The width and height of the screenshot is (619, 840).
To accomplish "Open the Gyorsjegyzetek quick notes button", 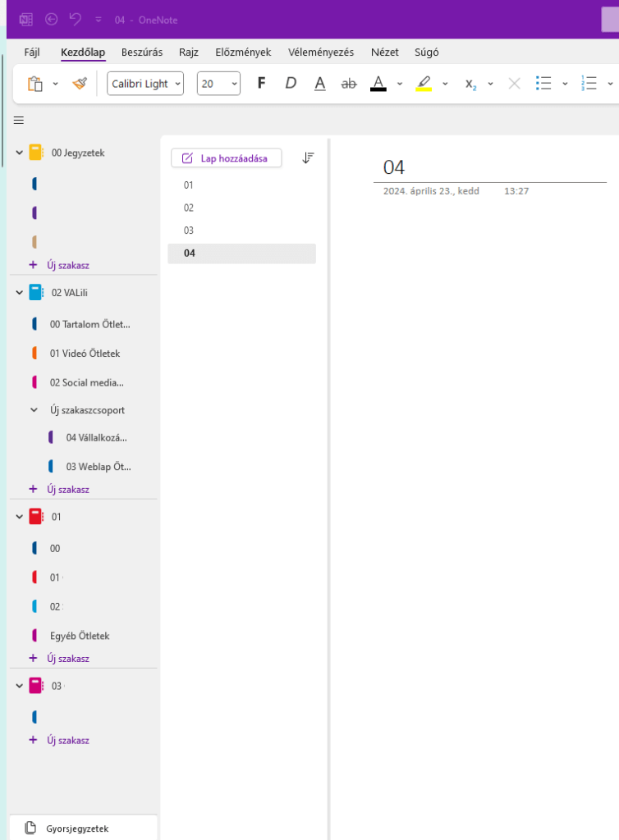I will pos(78,828).
